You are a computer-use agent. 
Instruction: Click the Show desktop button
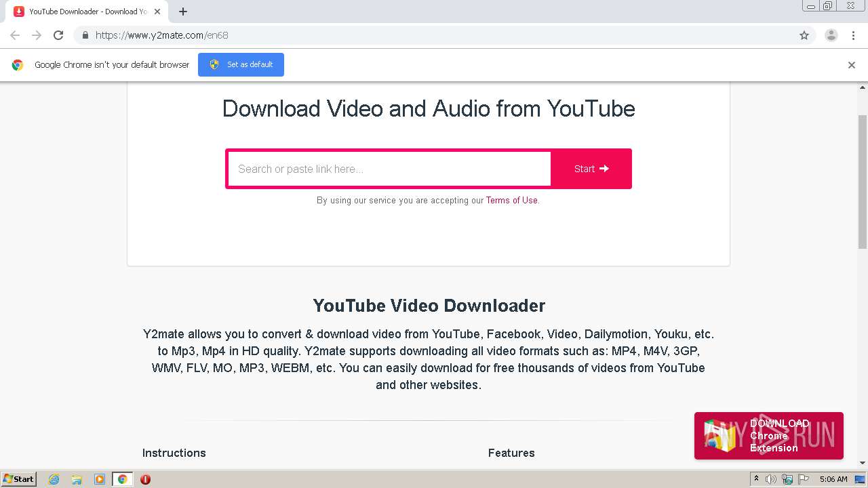[x=861, y=479]
